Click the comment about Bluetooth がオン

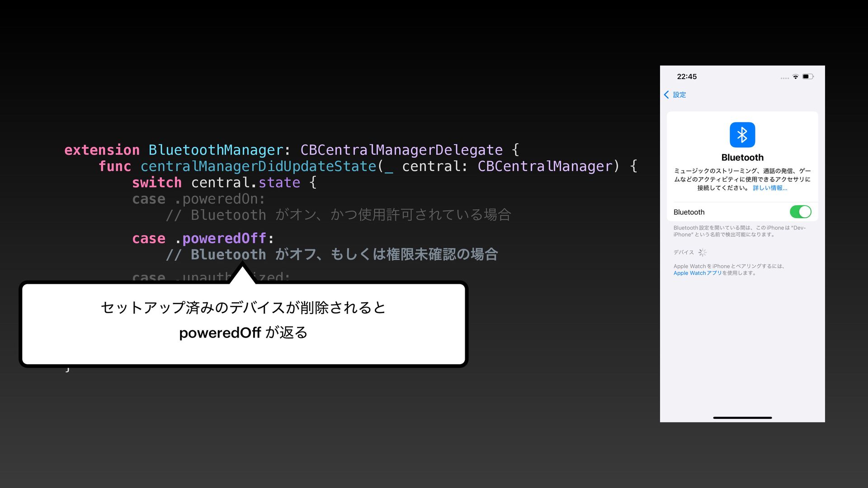(x=339, y=215)
